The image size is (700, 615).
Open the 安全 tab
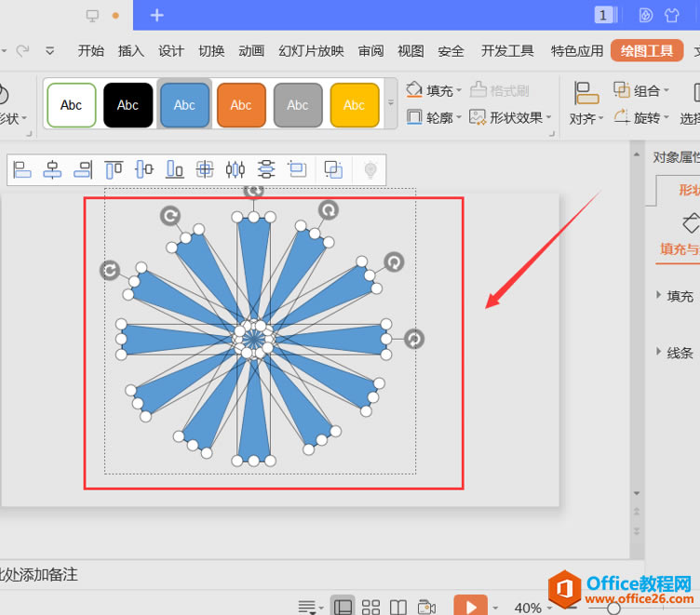(451, 51)
